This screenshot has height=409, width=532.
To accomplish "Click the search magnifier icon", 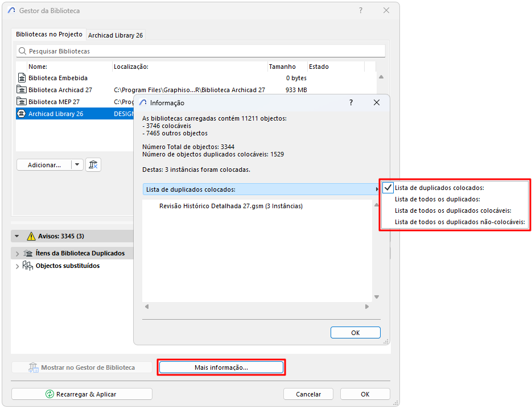I will [22, 51].
